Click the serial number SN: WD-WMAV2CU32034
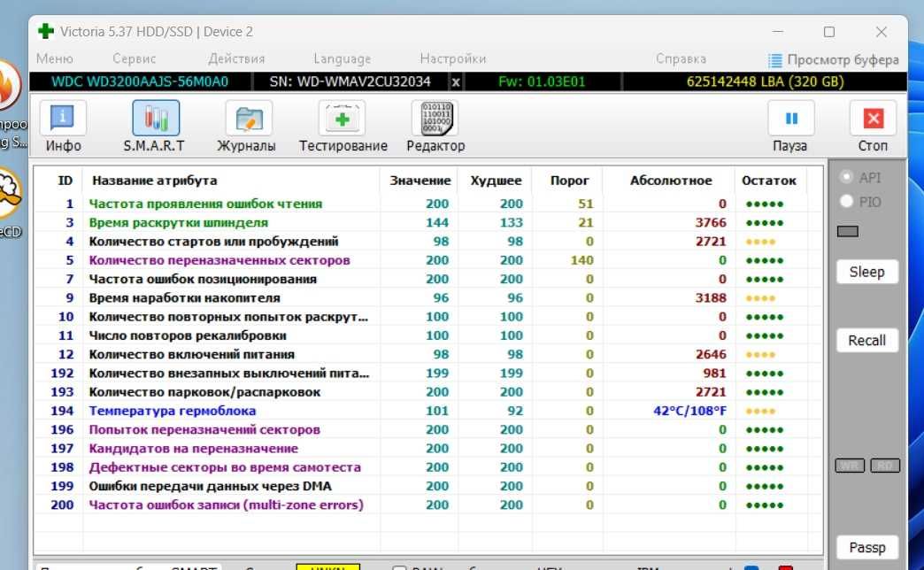The width and height of the screenshot is (924, 570). pyautogui.click(x=350, y=82)
